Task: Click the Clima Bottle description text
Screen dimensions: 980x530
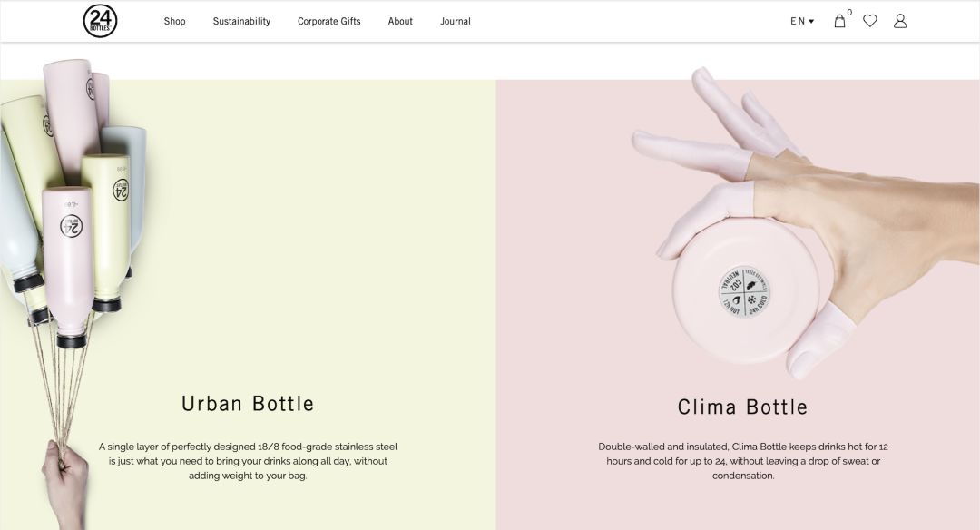Action: 742,461
